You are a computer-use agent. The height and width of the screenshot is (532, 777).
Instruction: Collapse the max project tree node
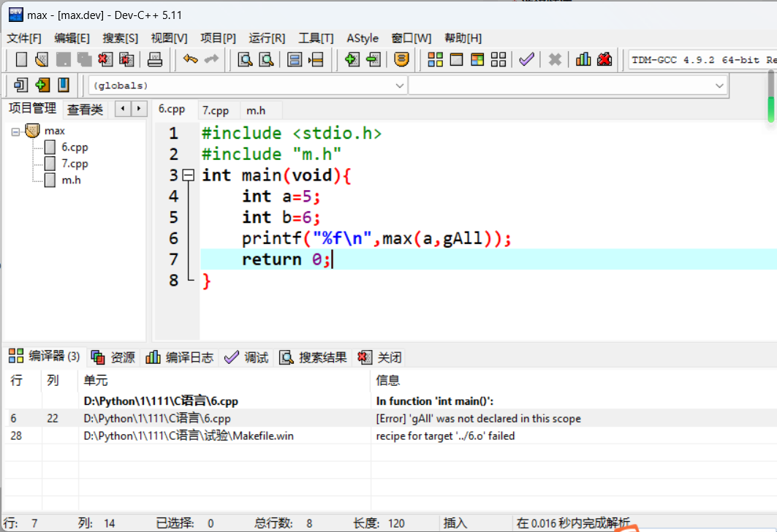[15, 131]
